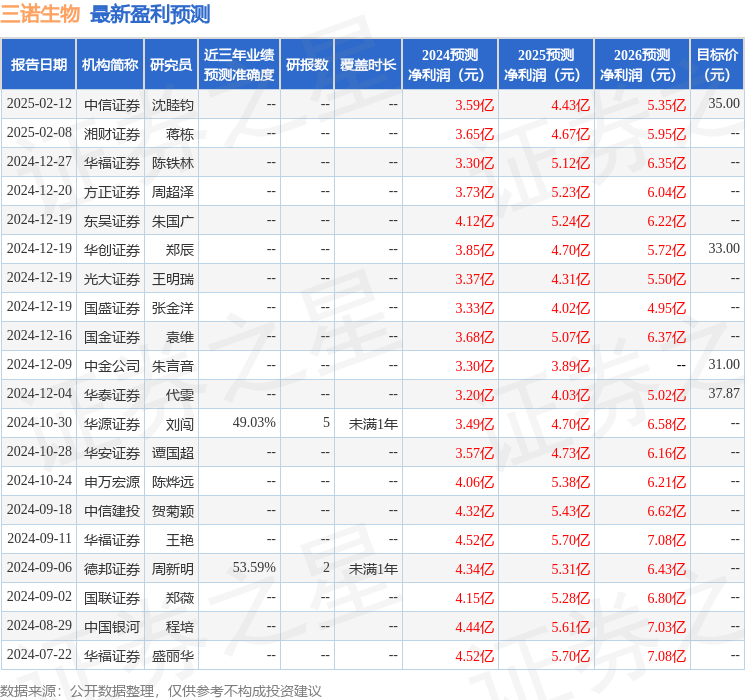Click 中金公司 institution cell
Viewport: 745px width, 700px height.
112,365
